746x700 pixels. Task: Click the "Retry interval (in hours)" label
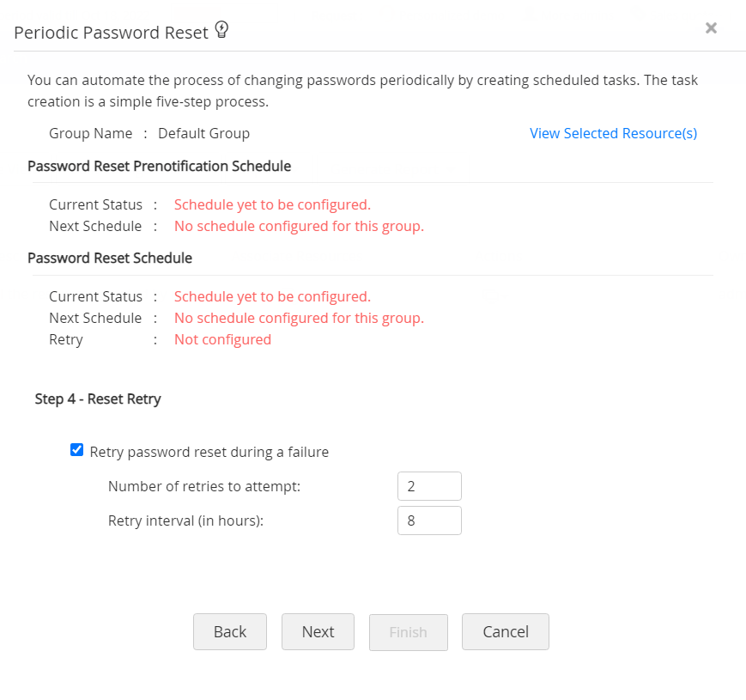tap(185, 520)
